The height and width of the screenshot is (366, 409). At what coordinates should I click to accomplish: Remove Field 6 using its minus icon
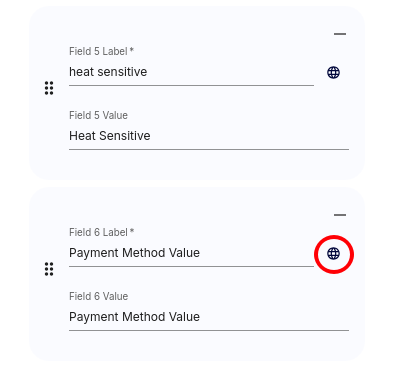coord(340,215)
